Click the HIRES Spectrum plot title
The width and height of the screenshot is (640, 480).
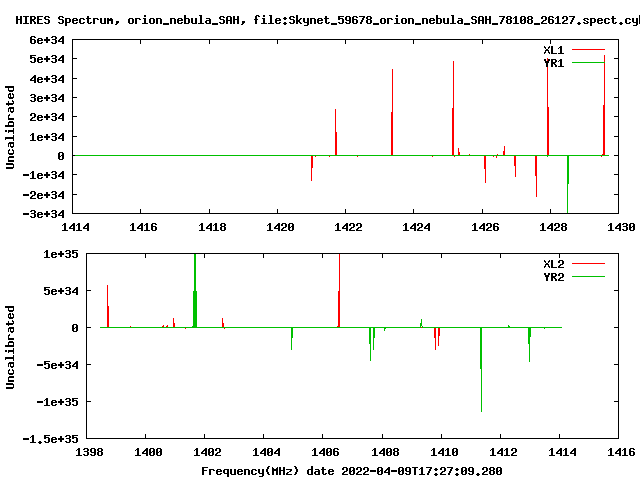pos(327,20)
